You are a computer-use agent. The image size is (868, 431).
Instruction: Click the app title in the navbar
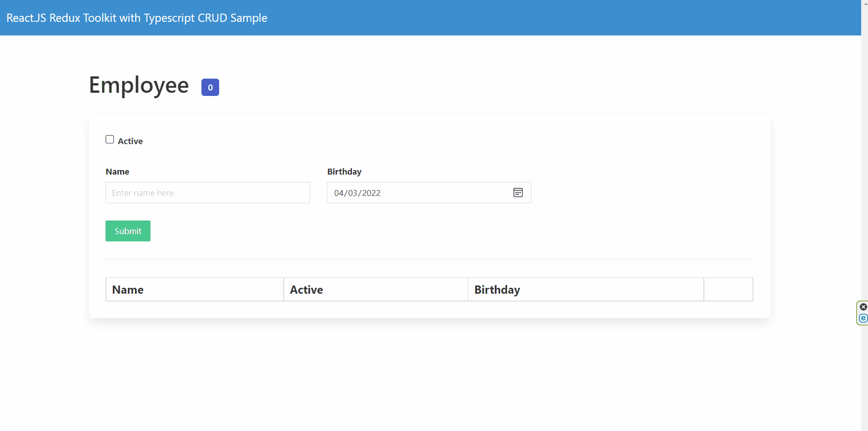coord(137,18)
